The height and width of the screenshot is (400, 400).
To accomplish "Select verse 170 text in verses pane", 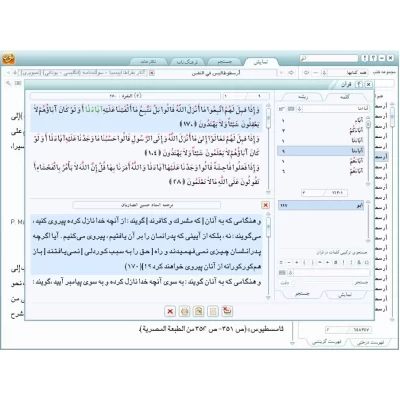I will [x=147, y=117].
